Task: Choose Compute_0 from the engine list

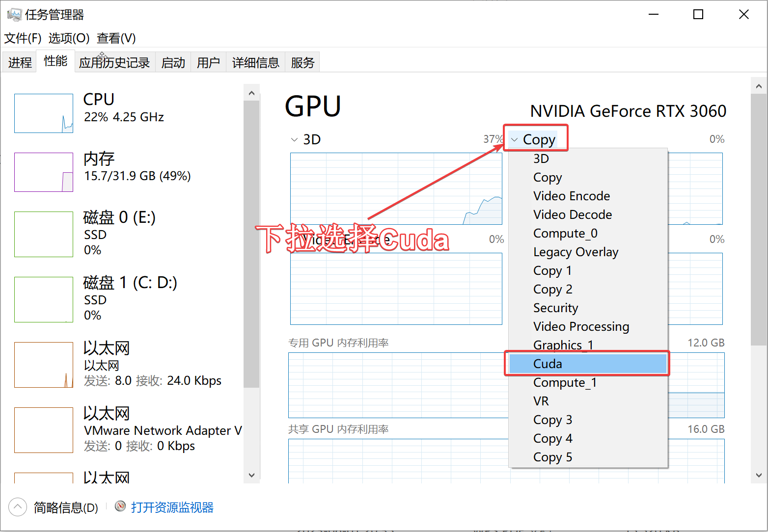Action: coord(588,233)
